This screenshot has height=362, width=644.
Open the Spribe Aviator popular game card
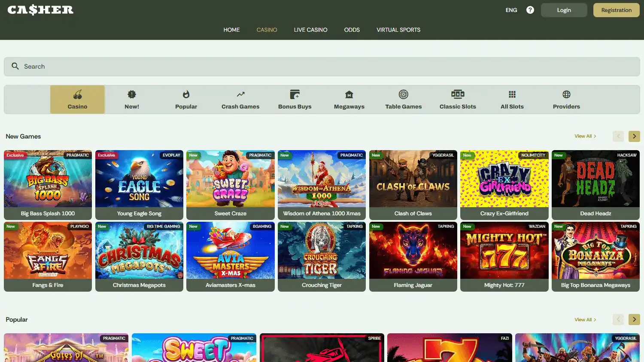pyautogui.click(x=322, y=348)
